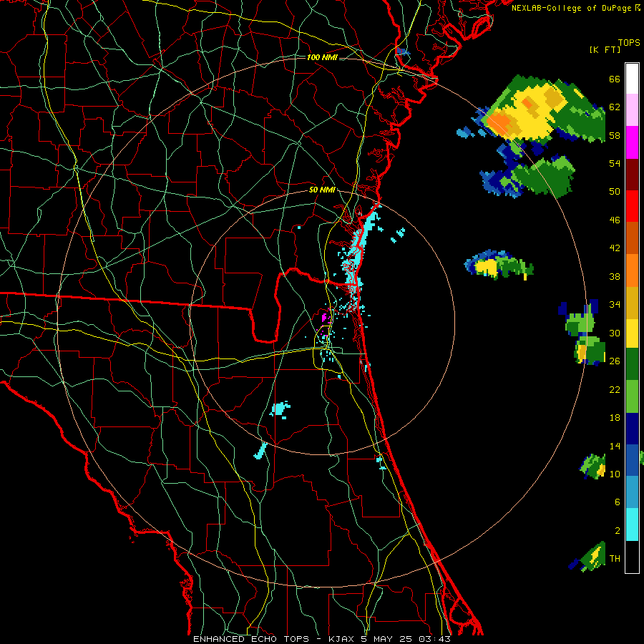Viewport: 644px width, 644px height.
Task: Click the "26" legend value
Action: [615, 361]
